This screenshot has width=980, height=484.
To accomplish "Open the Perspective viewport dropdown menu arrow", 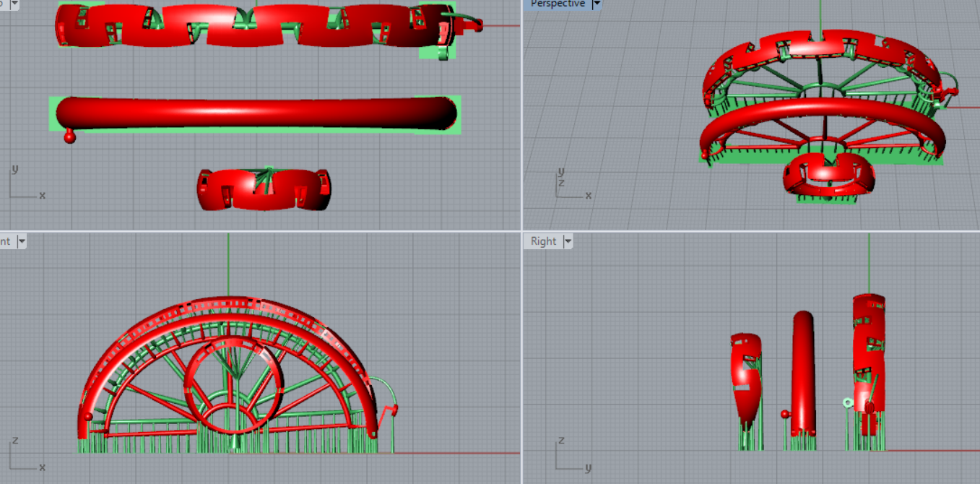I will [597, 4].
